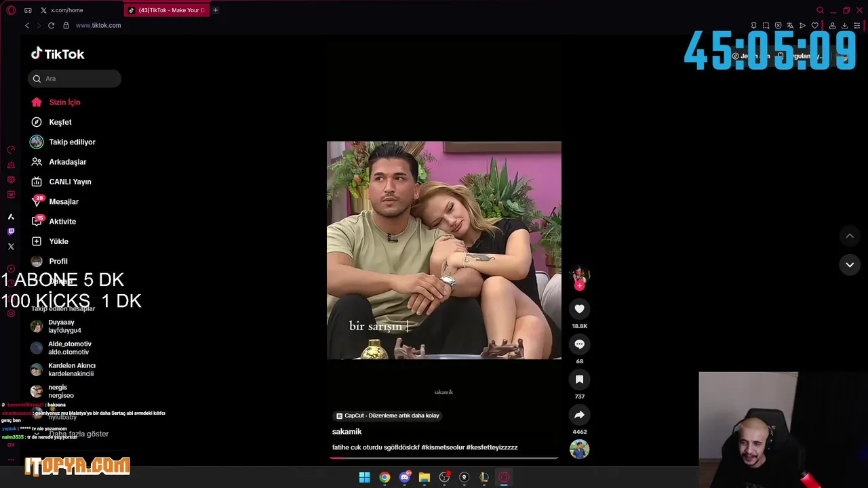Click the www.tiktok.com address bar
This screenshot has width=868, height=488.
[x=98, y=25]
